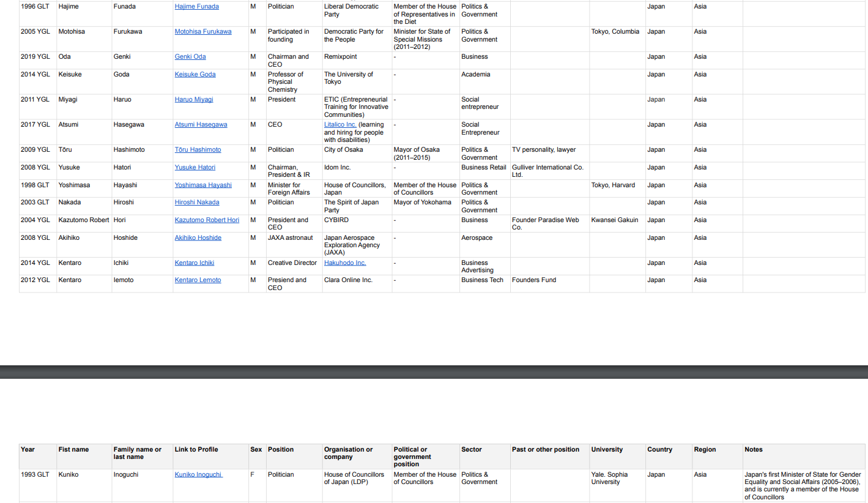868x503 pixels.
Task: Select the 'Founder Paradise Web Co.' cell
Action: coord(550,223)
